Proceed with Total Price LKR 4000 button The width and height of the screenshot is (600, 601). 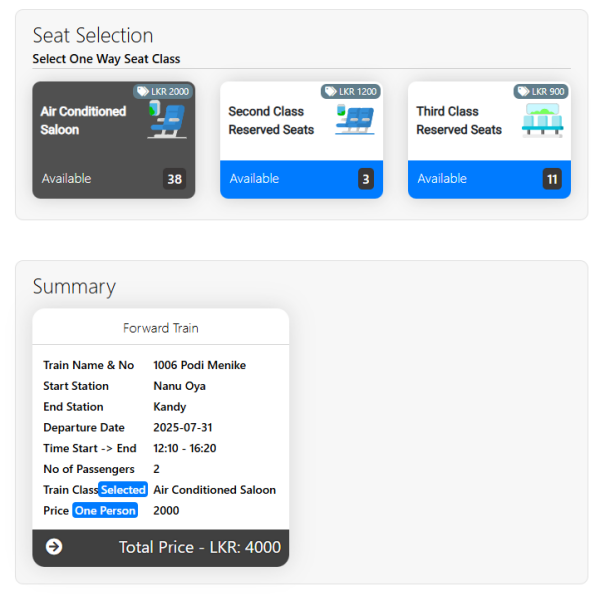click(161, 548)
